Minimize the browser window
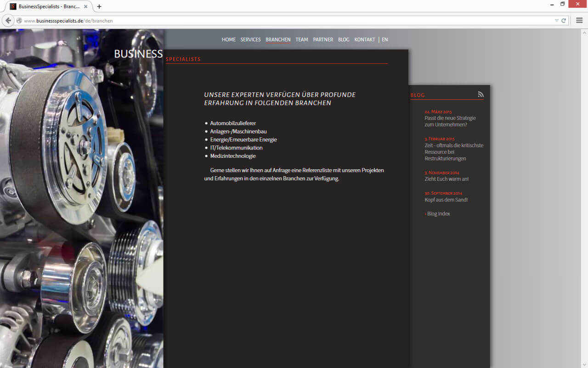Screen dimensions: 588x368 [552, 4]
